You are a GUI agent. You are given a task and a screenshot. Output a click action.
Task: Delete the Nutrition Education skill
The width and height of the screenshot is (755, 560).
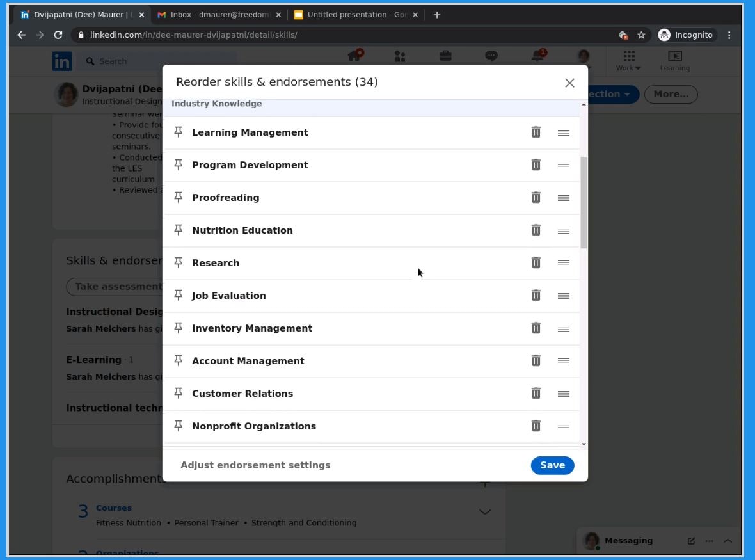(x=536, y=230)
